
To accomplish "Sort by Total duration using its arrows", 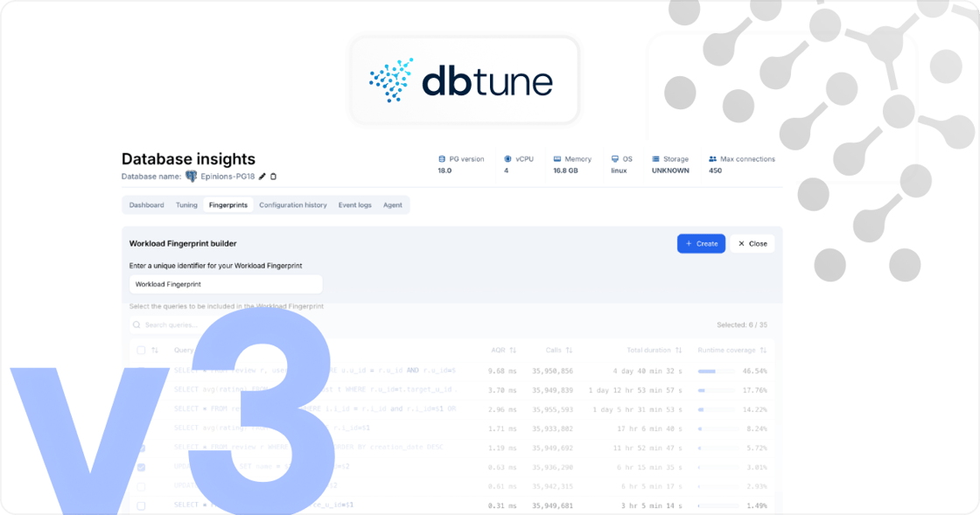I will click(x=678, y=350).
